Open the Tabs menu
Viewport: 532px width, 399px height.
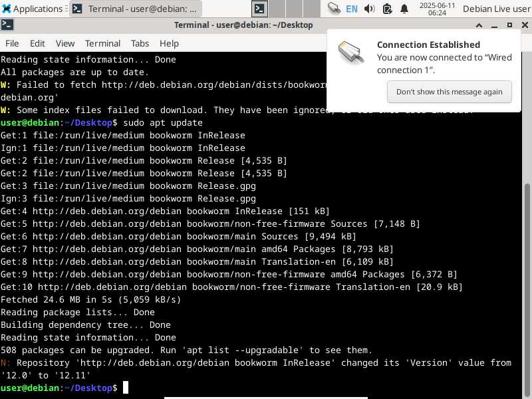(x=140, y=43)
